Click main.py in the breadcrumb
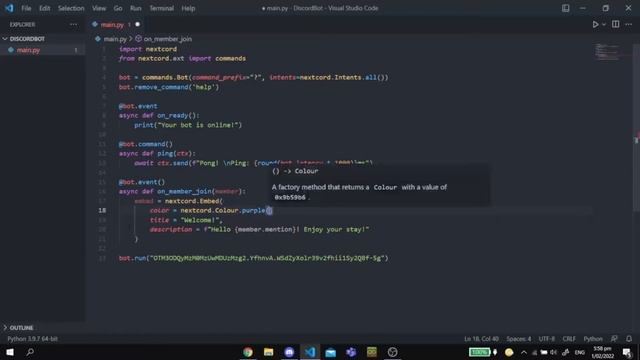The height and width of the screenshot is (360, 640). click(115, 39)
